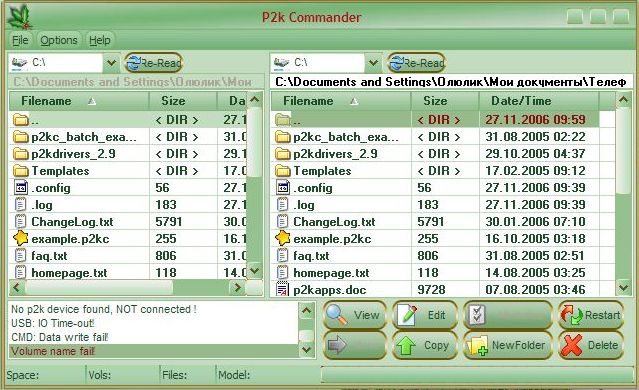Select example.p2kc star icon in right panel
Screen dimensions: 639x390
[282, 238]
